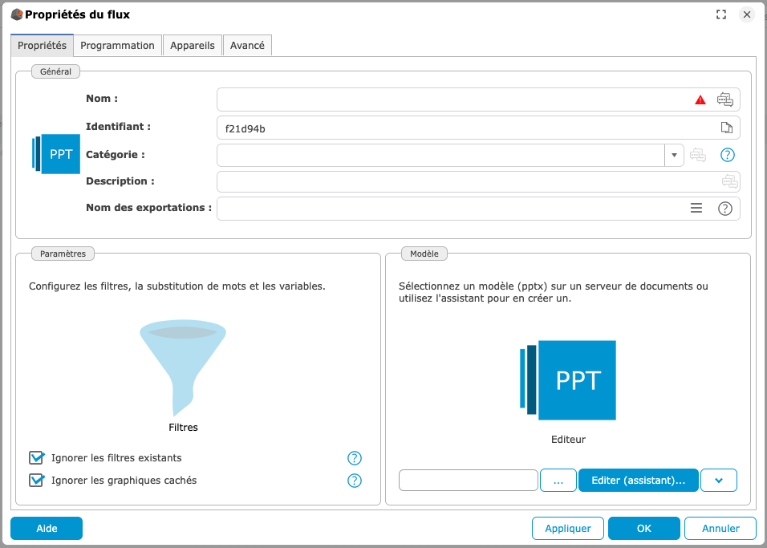Open the help icon next to Catégorie
Screen dimensions: 767x548
tap(727, 155)
